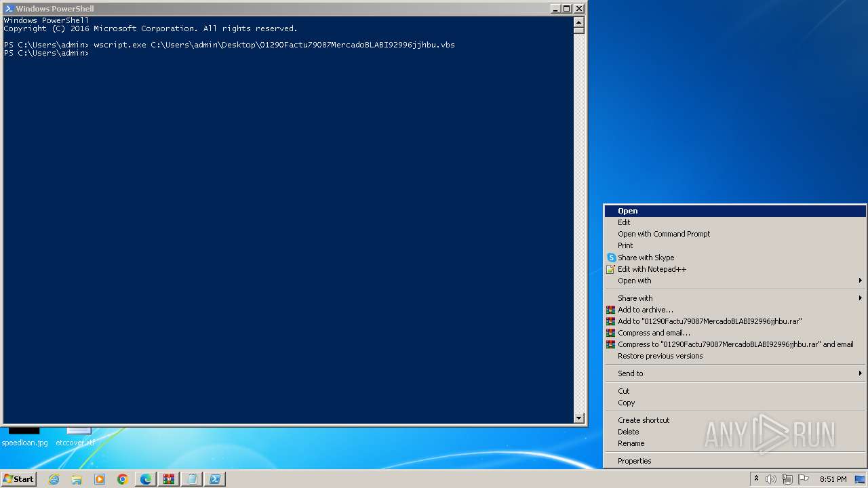Select the PowerShell taskbar button

tap(215, 479)
